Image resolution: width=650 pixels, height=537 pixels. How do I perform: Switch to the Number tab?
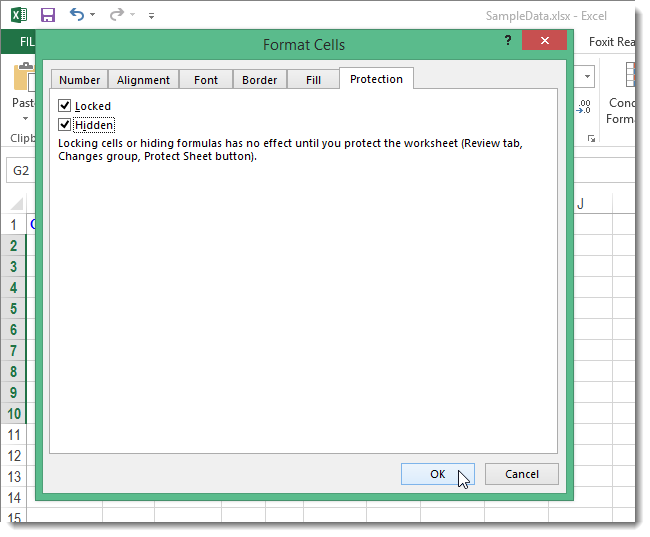pyautogui.click(x=79, y=80)
